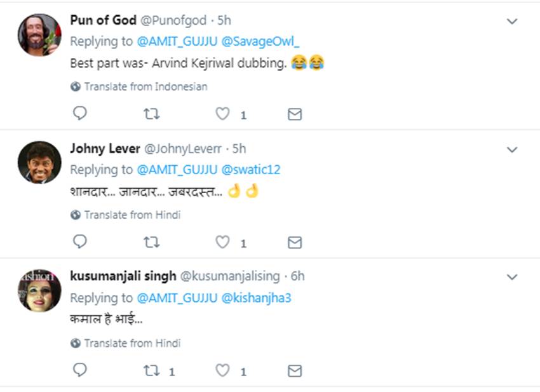Send Pun of God's tweet via direct message
The height and width of the screenshot is (392, 540).
pyautogui.click(x=294, y=114)
